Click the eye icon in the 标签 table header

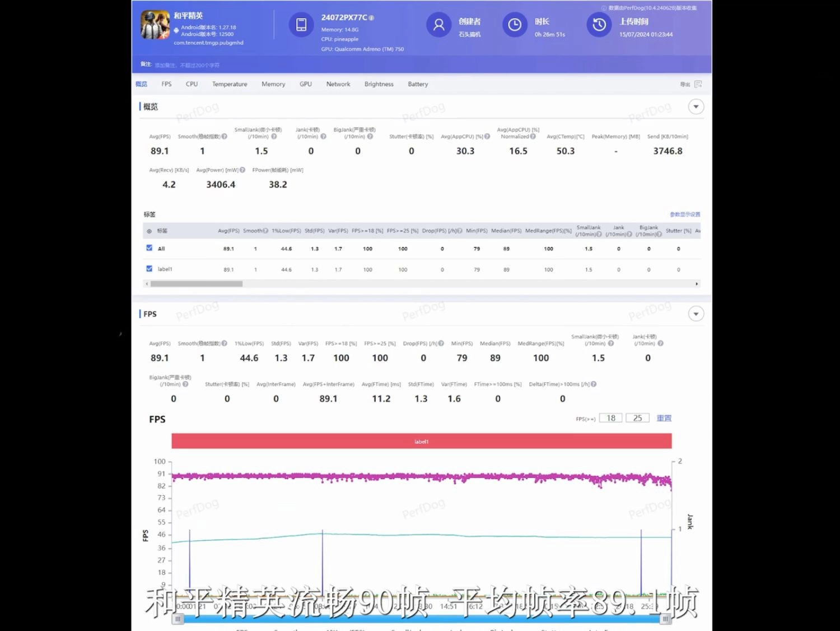(x=149, y=231)
